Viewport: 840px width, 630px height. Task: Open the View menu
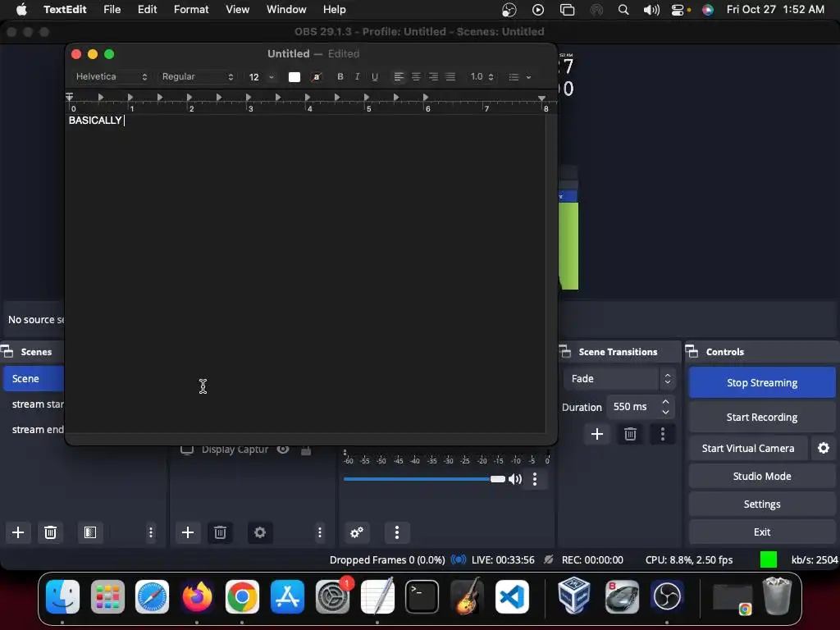pos(237,9)
